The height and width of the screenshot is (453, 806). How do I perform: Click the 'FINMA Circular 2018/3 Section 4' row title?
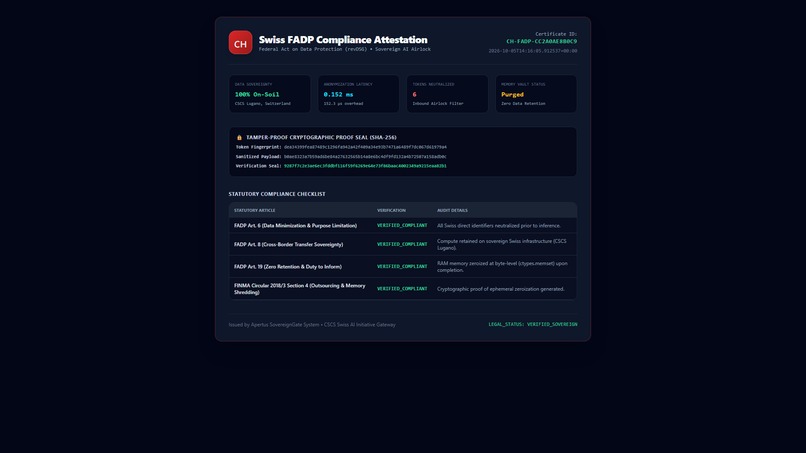pos(300,289)
